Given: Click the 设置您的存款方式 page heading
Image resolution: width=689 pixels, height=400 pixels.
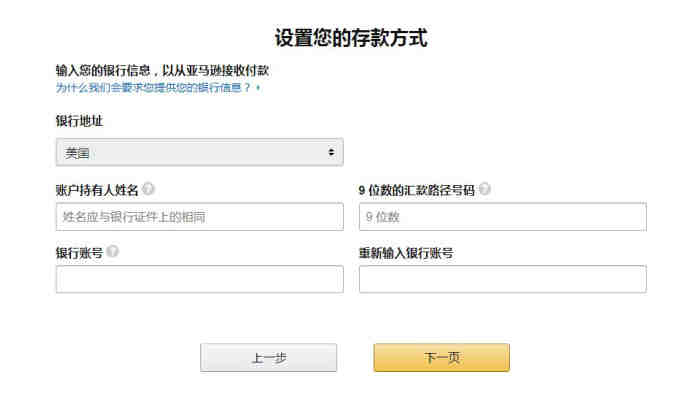Looking at the screenshot, I should [351, 38].
